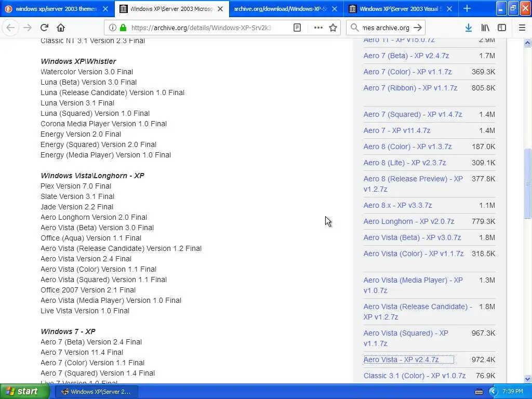Open the Library bookmarks and history

[x=485, y=28]
